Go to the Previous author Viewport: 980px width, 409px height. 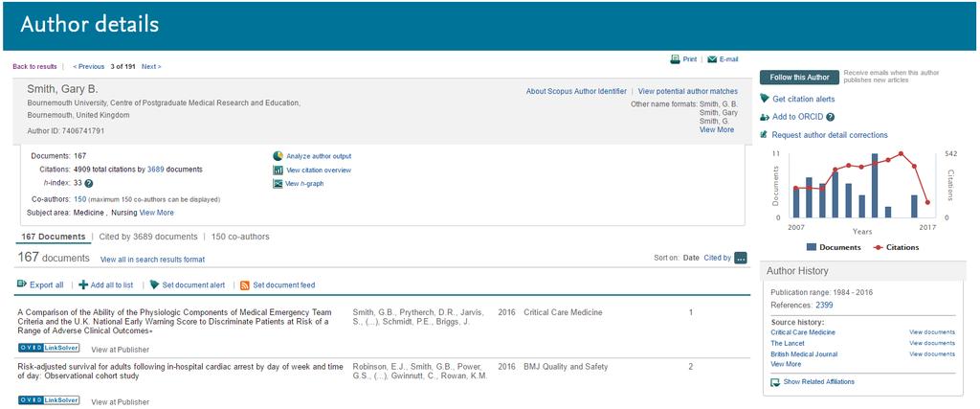pos(89,66)
